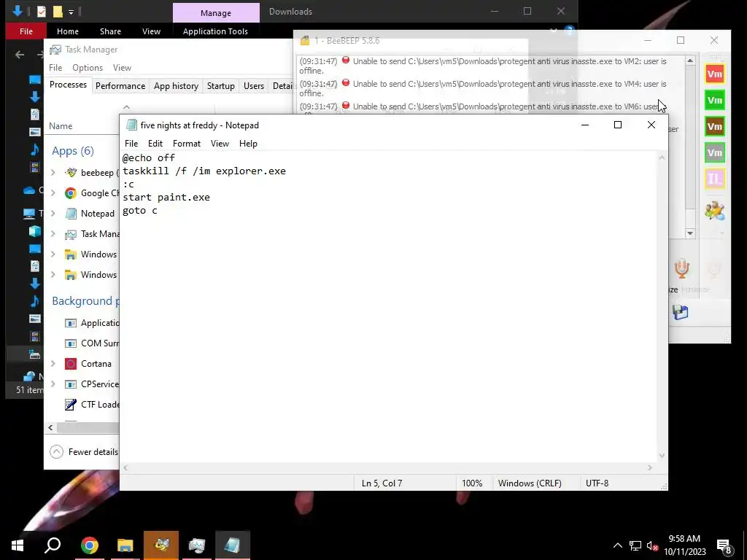Switch to the Performance tab

click(120, 86)
